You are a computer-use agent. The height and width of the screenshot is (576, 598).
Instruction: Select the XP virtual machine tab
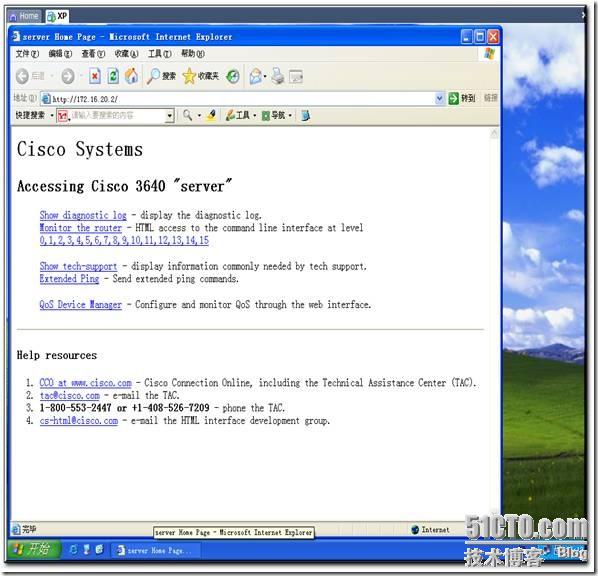coord(57,16)
